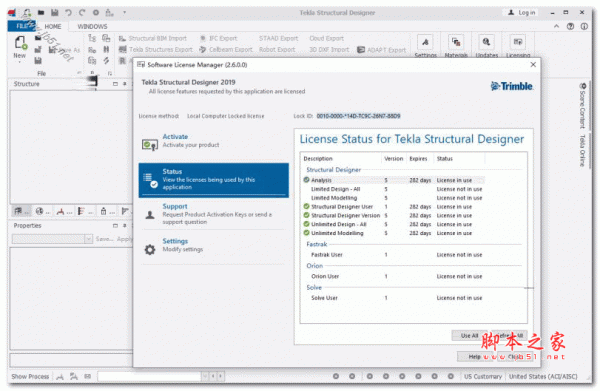Click the save disk icon in title bar

point(55,13)
